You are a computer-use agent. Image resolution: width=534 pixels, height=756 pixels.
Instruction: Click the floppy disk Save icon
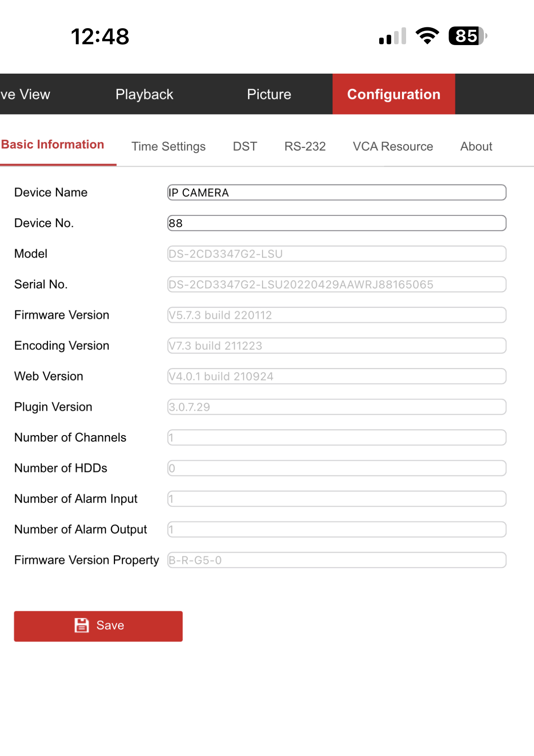point(82,625)
